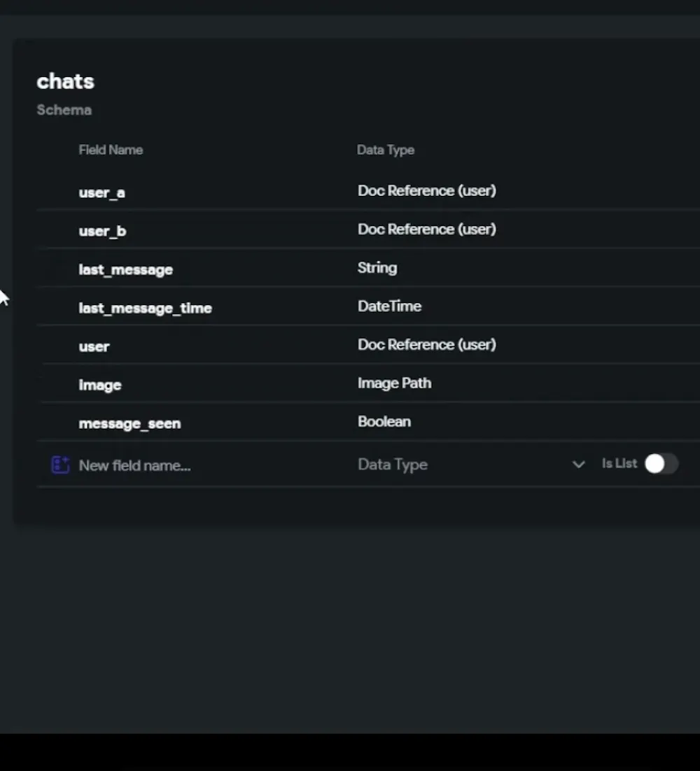The image size is (700, 771).
Task: Select the user_a field row
Action: 102,192
